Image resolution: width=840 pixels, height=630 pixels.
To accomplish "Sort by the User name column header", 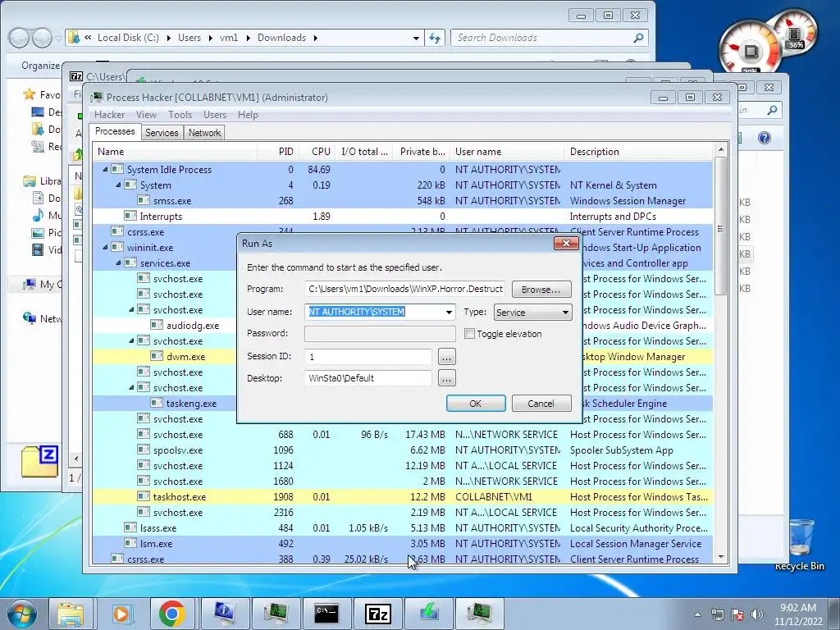I will coord(507,152).
